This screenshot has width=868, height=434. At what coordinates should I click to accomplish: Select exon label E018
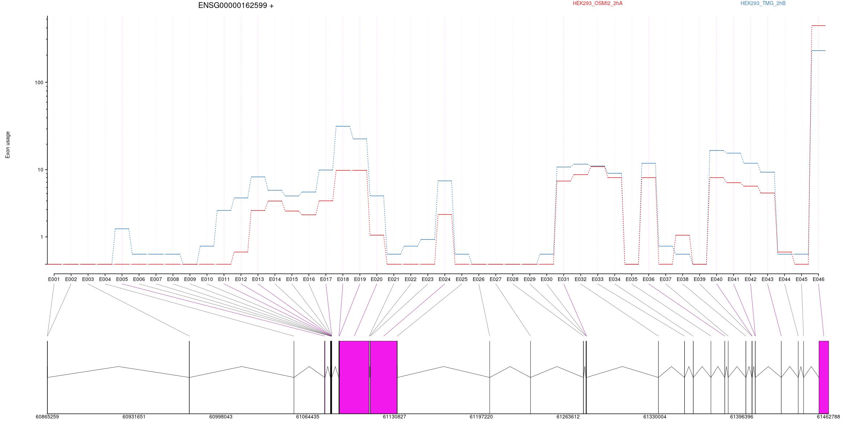[x=343, y=279]
